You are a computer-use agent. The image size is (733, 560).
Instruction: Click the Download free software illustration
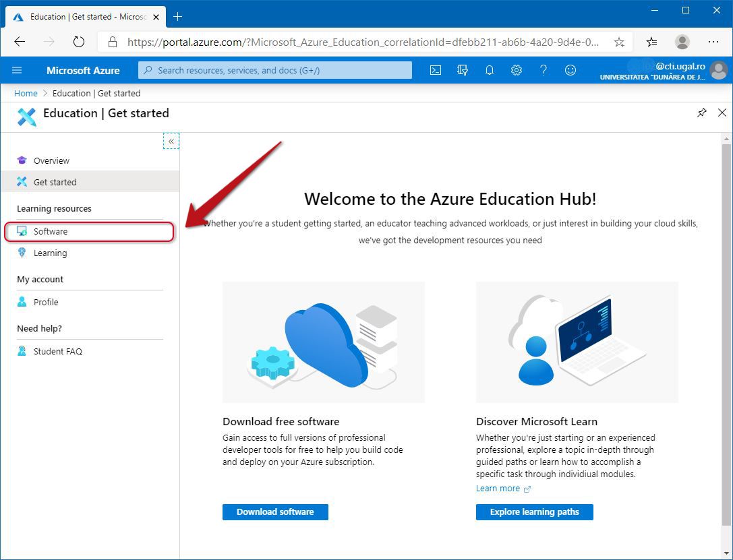pos(324,342)
